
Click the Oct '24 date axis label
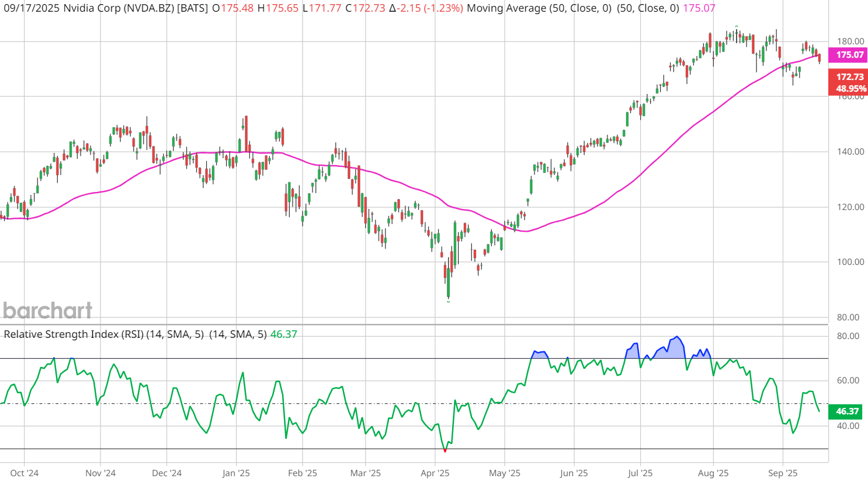pos(25,473)
